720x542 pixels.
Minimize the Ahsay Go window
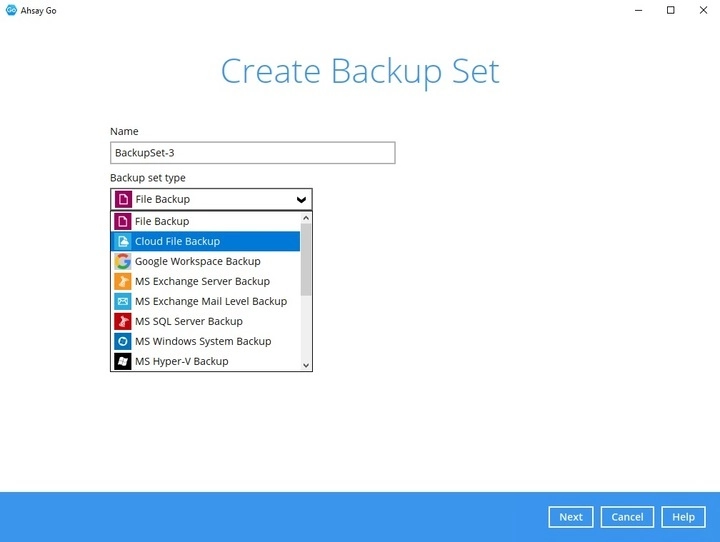(638, 10)
